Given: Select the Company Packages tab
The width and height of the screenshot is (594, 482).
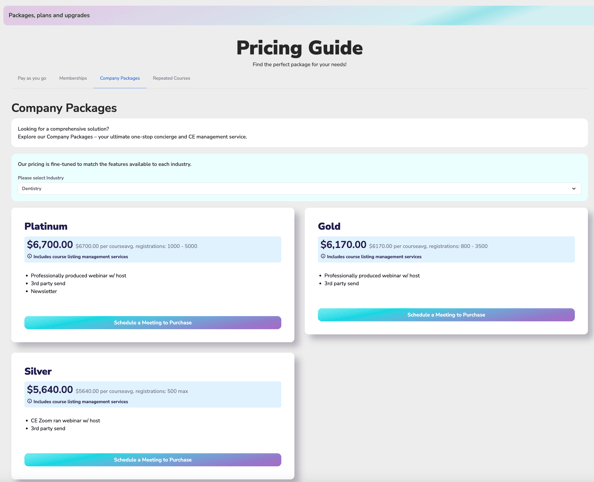Looking at the screenshot, I should tap(120, 78).
